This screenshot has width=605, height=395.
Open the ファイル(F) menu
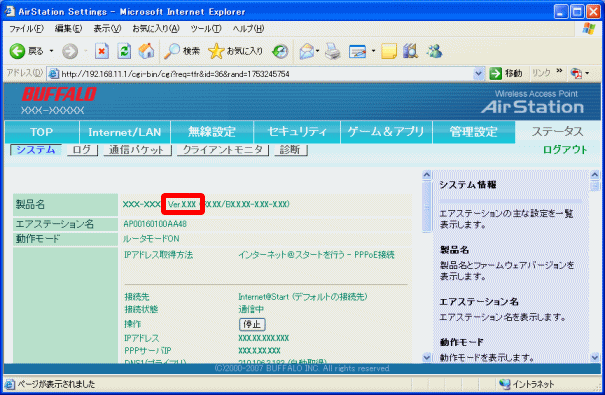(27, 29)
